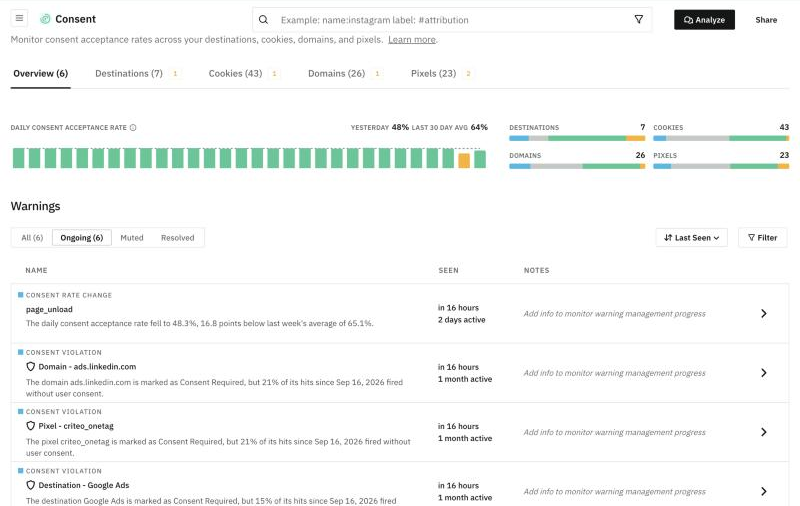
Task: Add a note for the ads.linkedin.com warning
Action: tap(614, 373)
